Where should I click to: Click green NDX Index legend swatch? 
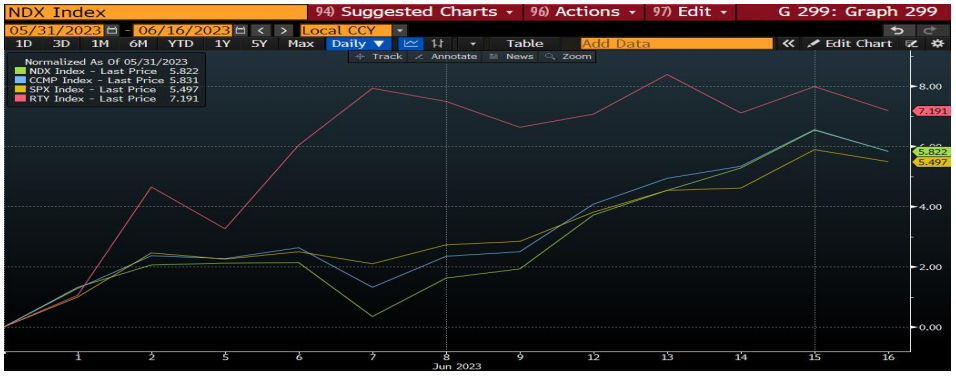coord(20,71)
